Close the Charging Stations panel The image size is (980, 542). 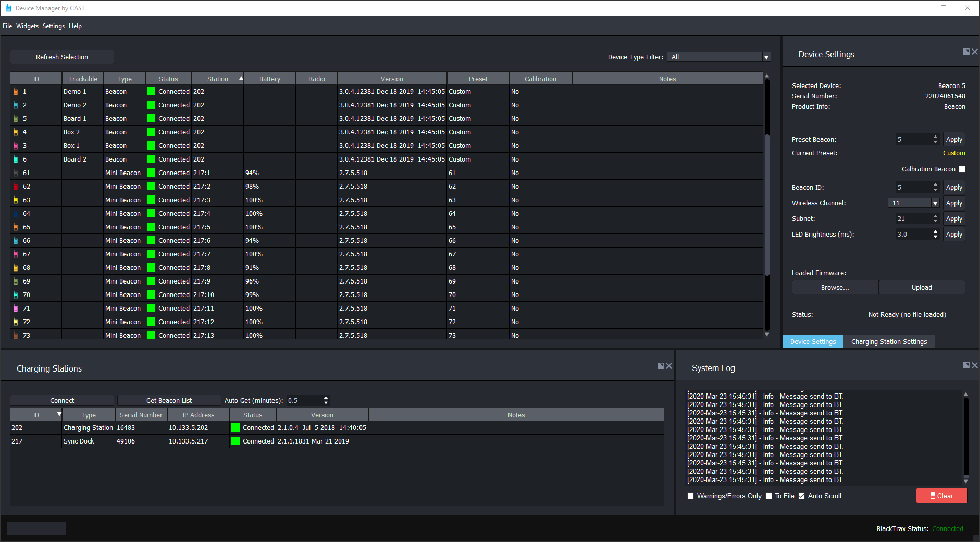669,366
